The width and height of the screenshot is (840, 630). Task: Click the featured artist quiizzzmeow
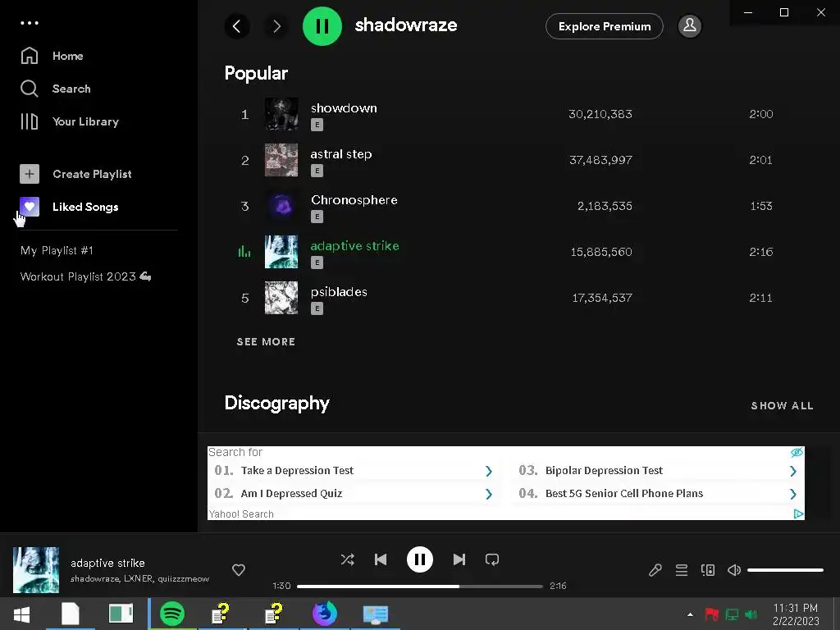(183, 578)
